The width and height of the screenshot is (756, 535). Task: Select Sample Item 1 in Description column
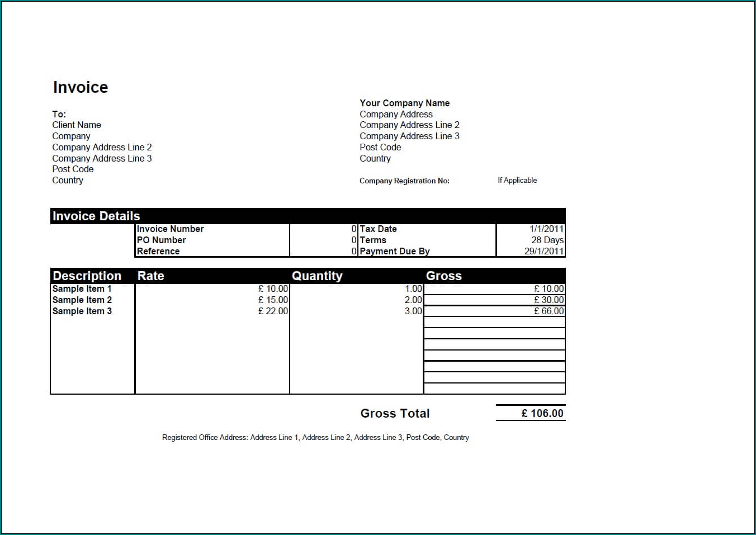pos(82,288)
